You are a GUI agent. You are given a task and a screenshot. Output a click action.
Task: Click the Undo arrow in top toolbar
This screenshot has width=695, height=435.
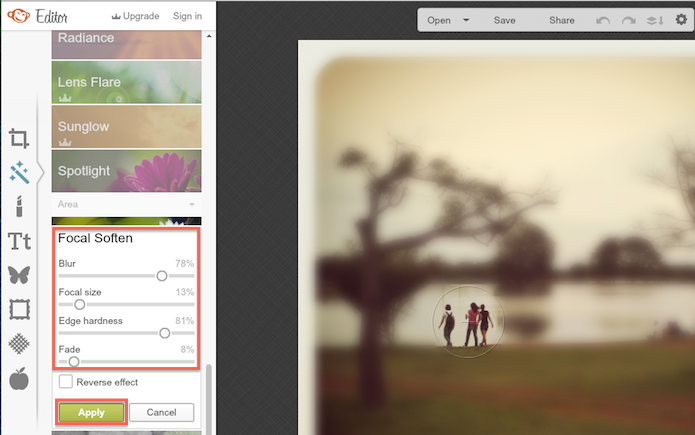tap(603, 20)
